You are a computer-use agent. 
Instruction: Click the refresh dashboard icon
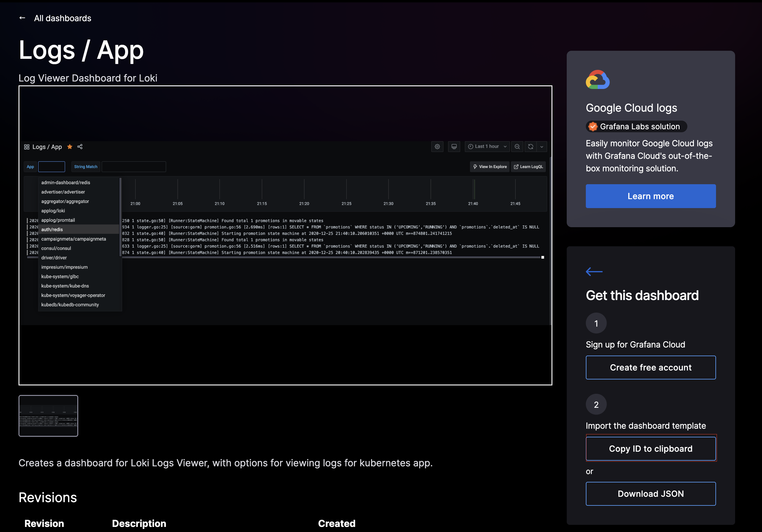(x=530, y=147)
